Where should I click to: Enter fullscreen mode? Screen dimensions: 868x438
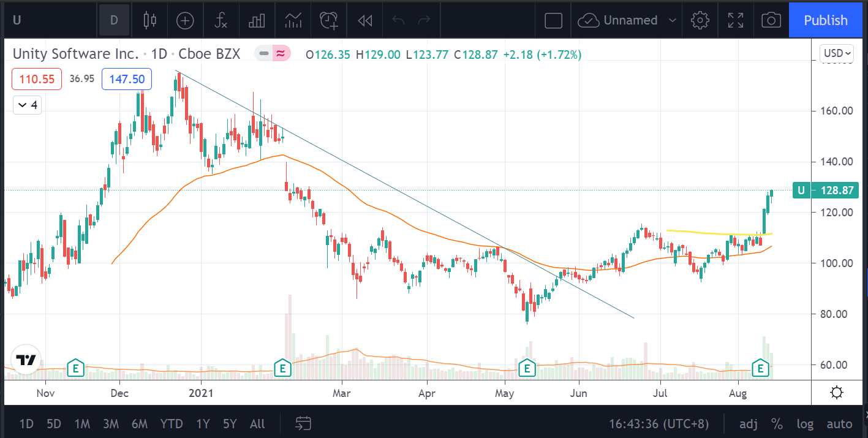[x=735, y=20]
